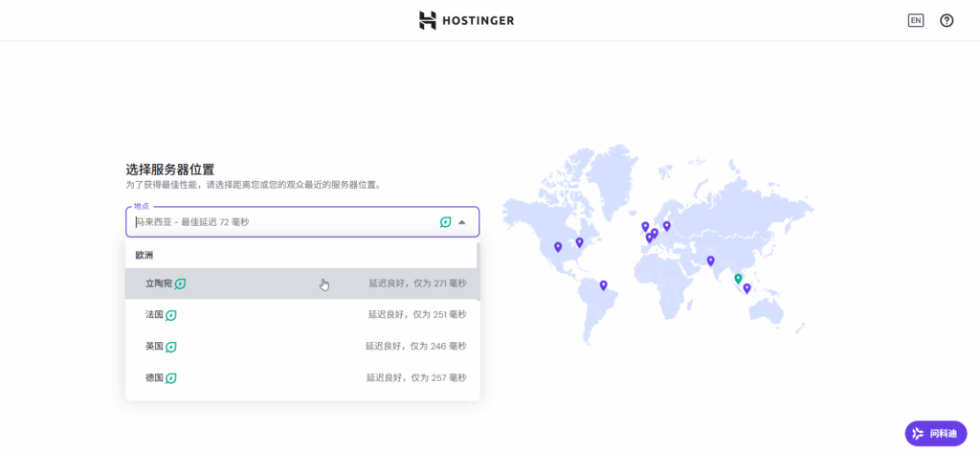
Task: Click the green map pin in Southeast Asia
Action: coord(738,279)
